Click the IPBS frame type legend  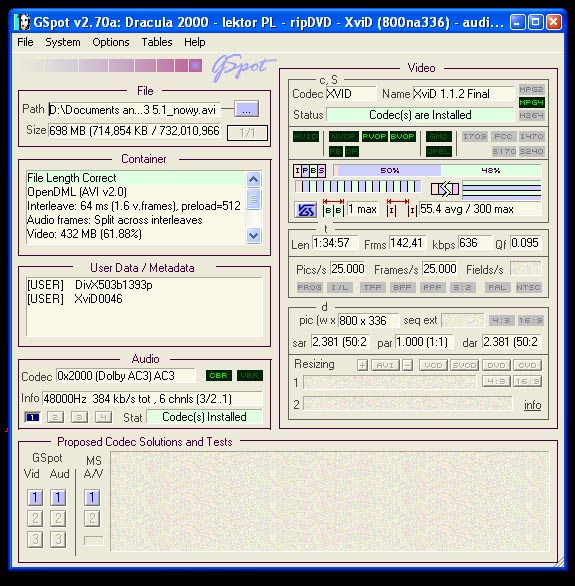(x=309, y=171)
